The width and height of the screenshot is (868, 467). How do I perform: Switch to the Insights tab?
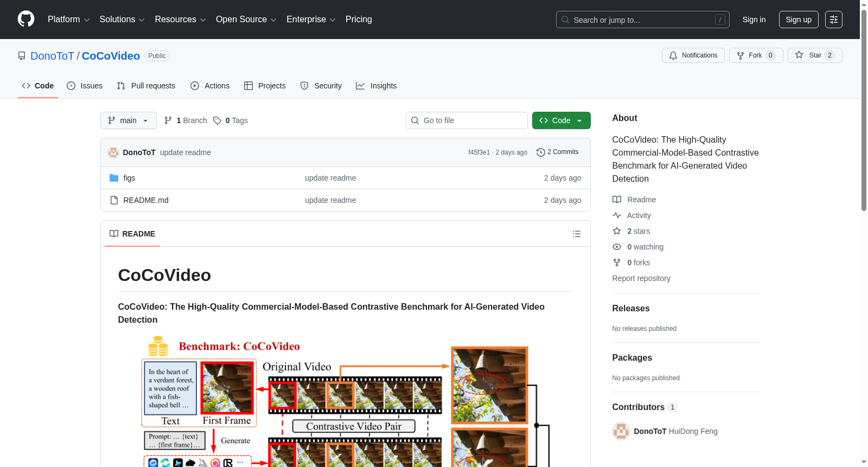tap(376, 86)
